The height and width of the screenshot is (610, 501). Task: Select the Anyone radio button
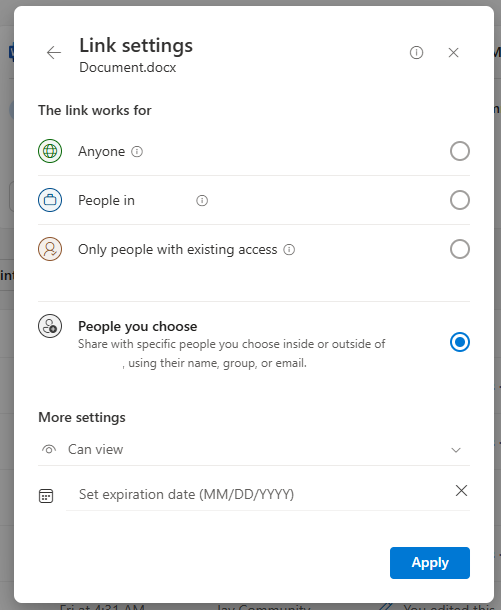(x=459, y=151)
